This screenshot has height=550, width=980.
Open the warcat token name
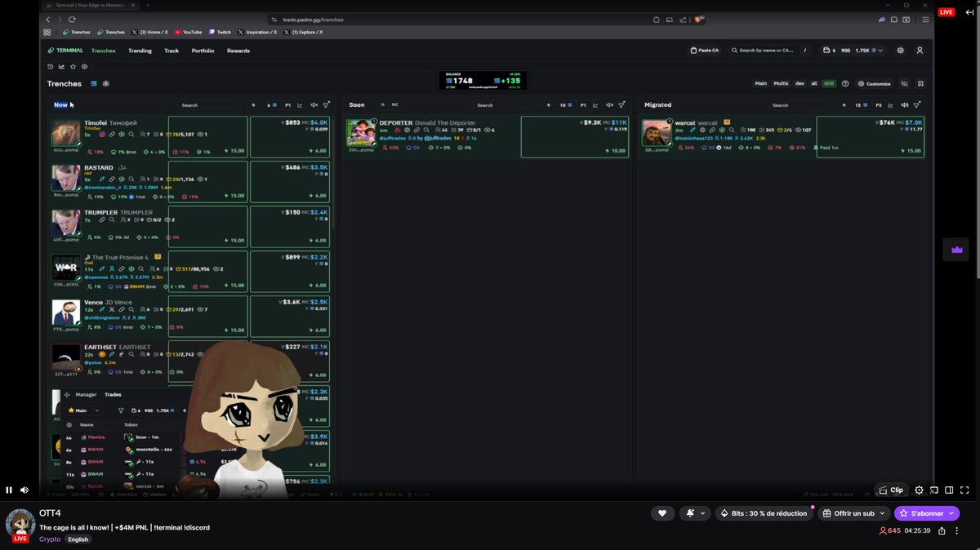click(684, 123)
